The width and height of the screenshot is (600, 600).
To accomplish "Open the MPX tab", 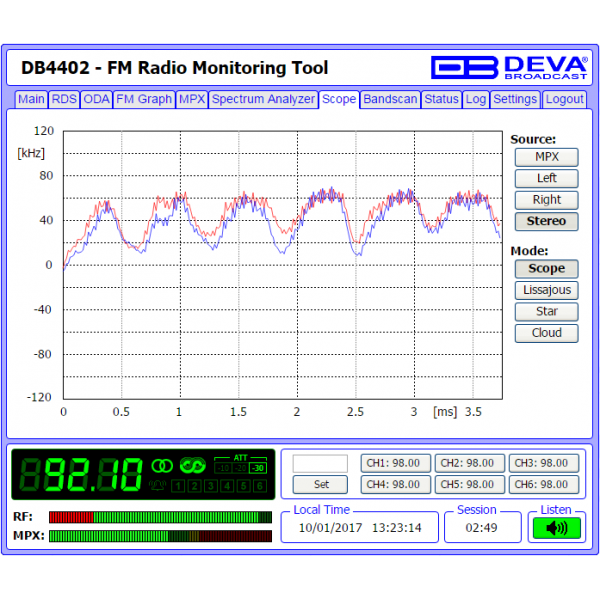I will [192, 99].
